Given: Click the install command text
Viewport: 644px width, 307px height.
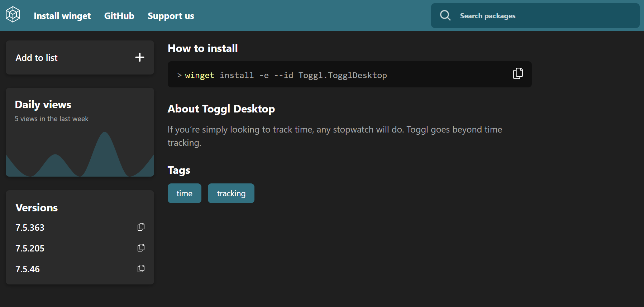Looking at the screenshot, I should pyautogui.click(x=286, y=75).
